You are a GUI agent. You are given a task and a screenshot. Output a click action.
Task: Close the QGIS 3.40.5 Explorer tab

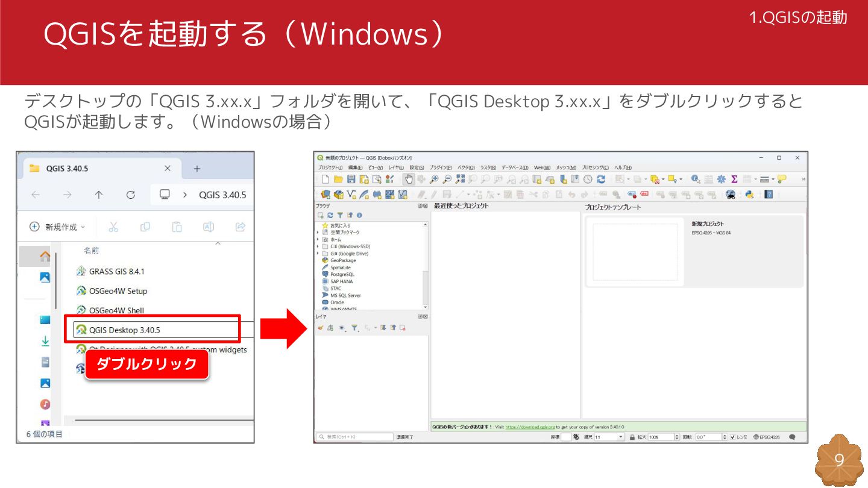click(x=168, y=169)
